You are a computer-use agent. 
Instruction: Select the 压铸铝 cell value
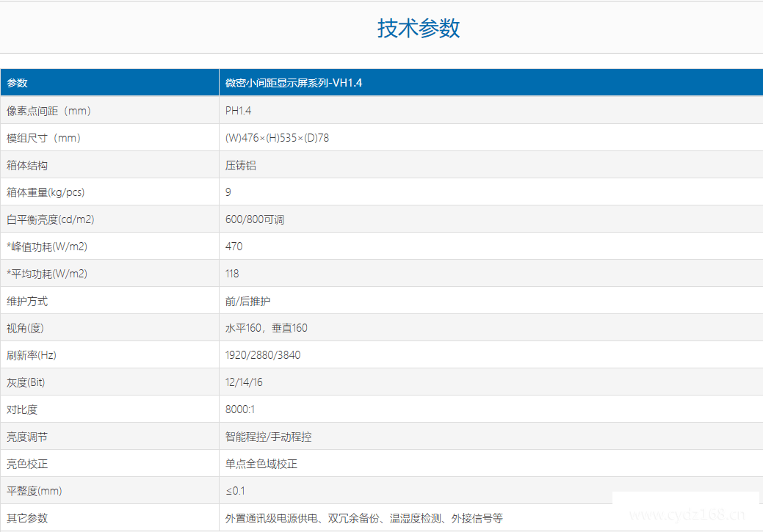241,165
